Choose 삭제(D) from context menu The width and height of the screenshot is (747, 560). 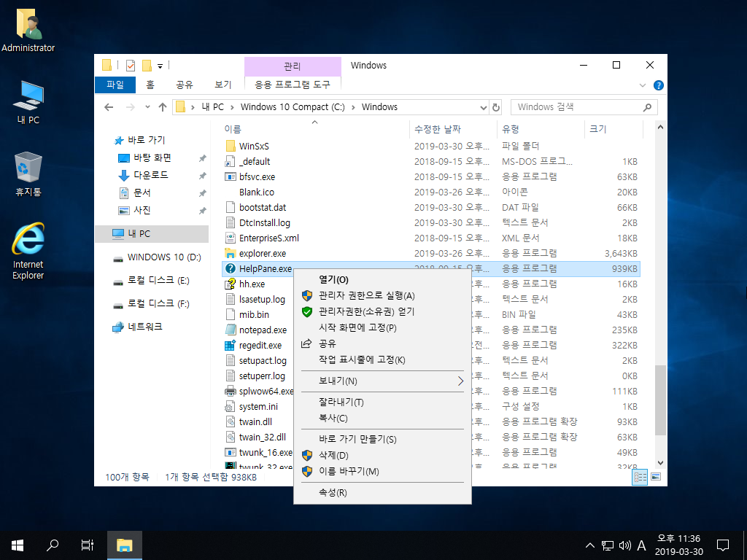click(x=382, y=456)
